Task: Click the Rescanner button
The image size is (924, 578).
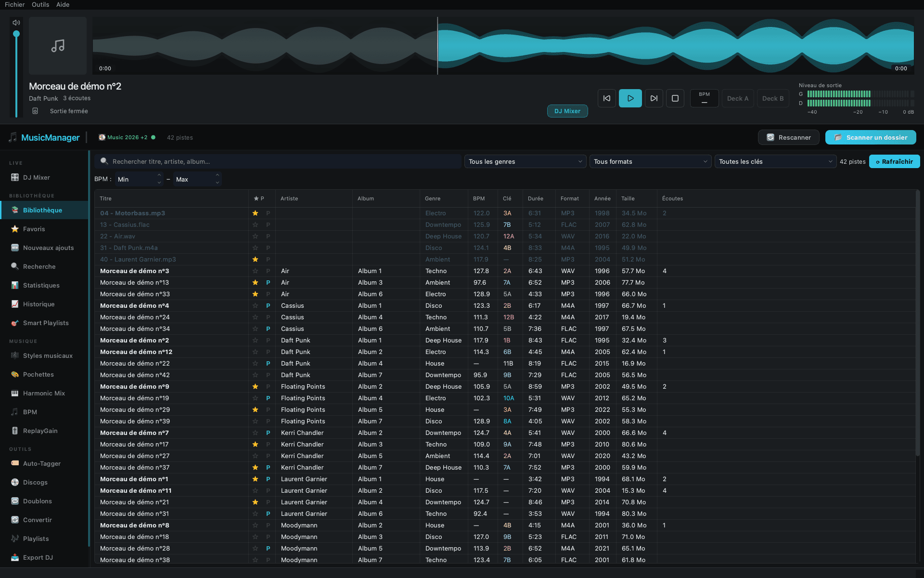Action: click(788, 137)
